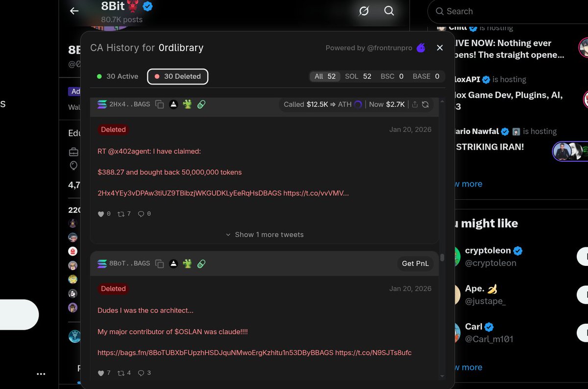Copy the 8BoT..BAGS contract address
The height and width of the screenshot is (389, 588).
pos(159,263)
